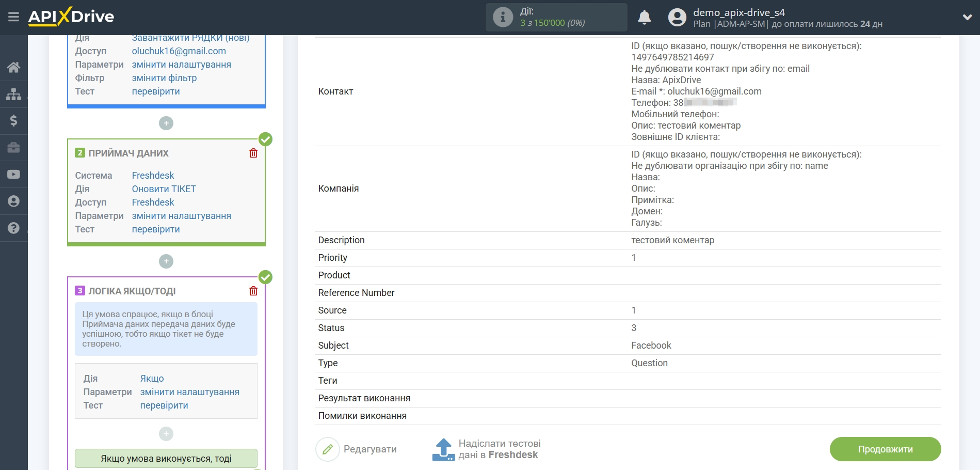The height and width of the screenshot is (470, 980).
Task: Open the YouTube video tutorials icon
Action: click(x=13, y=175)
